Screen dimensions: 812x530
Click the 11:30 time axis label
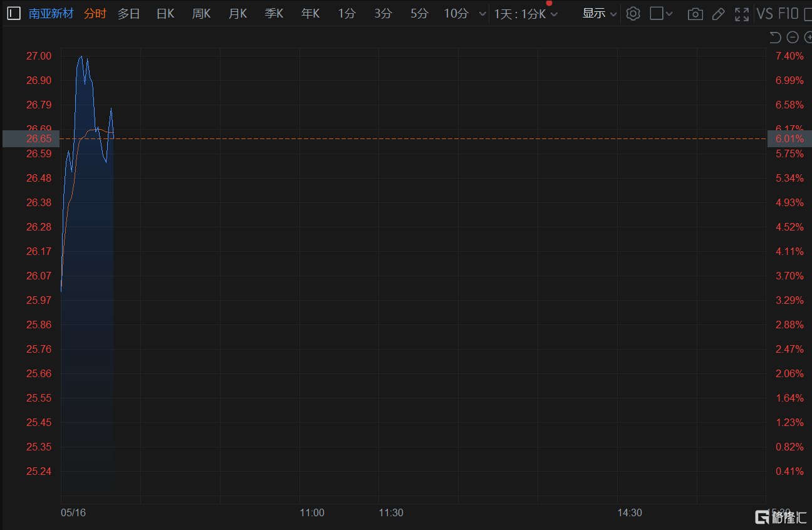pyautogui.click(x=391, y=512)
